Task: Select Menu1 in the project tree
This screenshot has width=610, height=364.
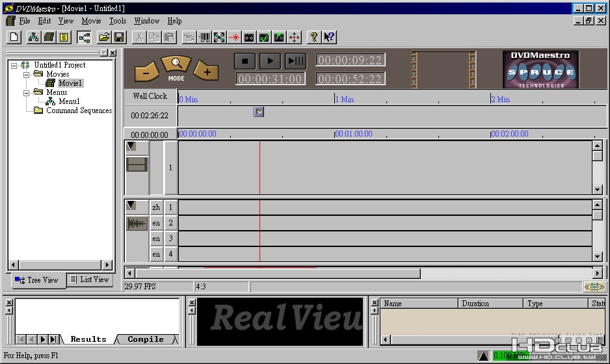Action: (69, 101)
